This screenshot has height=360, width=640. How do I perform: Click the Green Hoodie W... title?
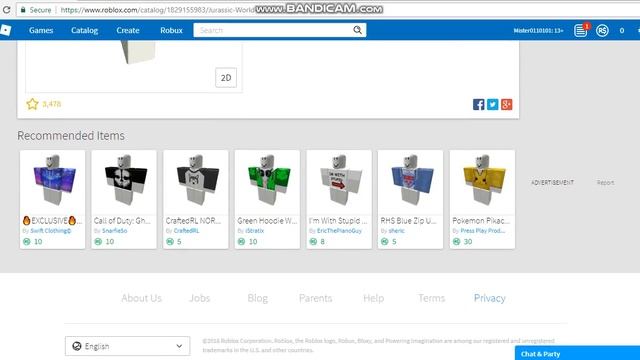point(267,221)
